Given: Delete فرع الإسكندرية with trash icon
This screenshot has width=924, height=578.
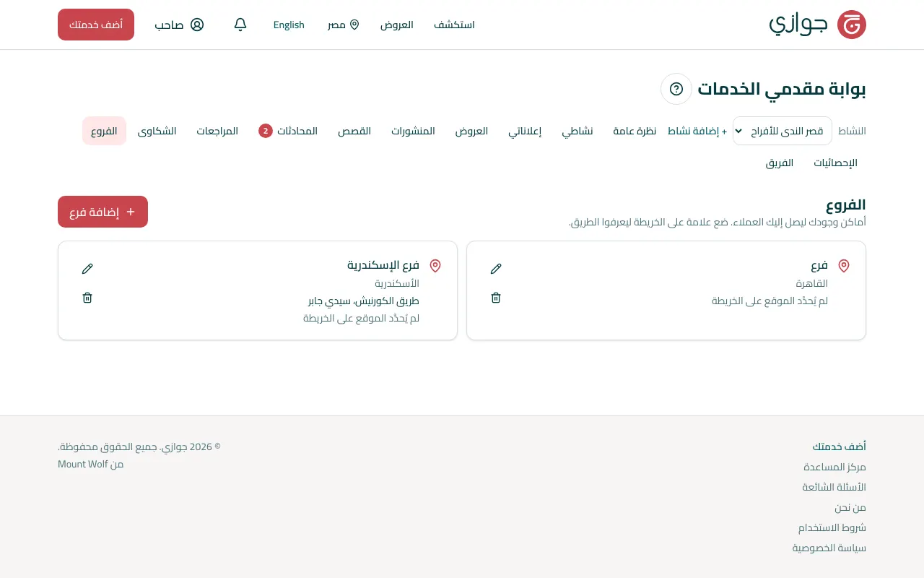Looking at the screenshot, I should [x=87, y=298].
